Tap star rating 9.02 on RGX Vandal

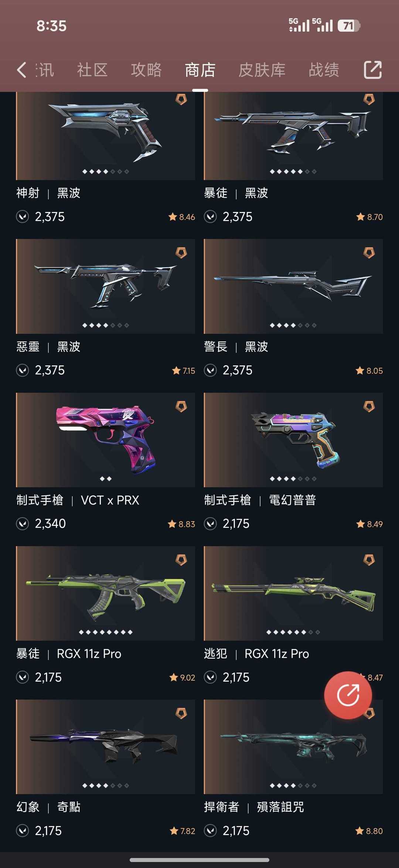[x=182, y=678]
